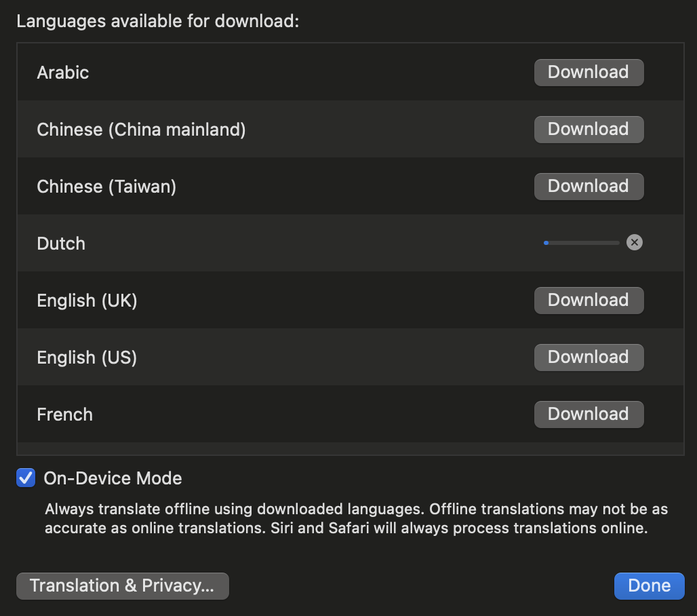This screenshot has width=697, height=616.
Task: Select the French row label
Action: click(65, 414)
